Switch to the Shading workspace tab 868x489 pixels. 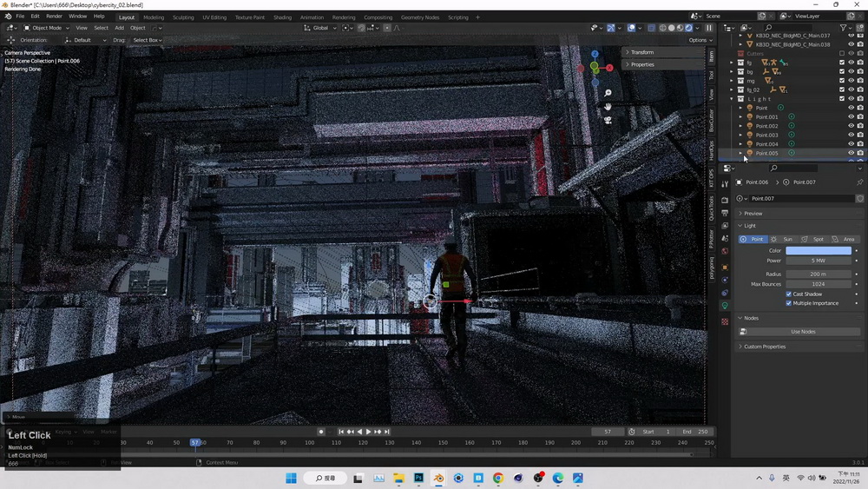(282, 17)
